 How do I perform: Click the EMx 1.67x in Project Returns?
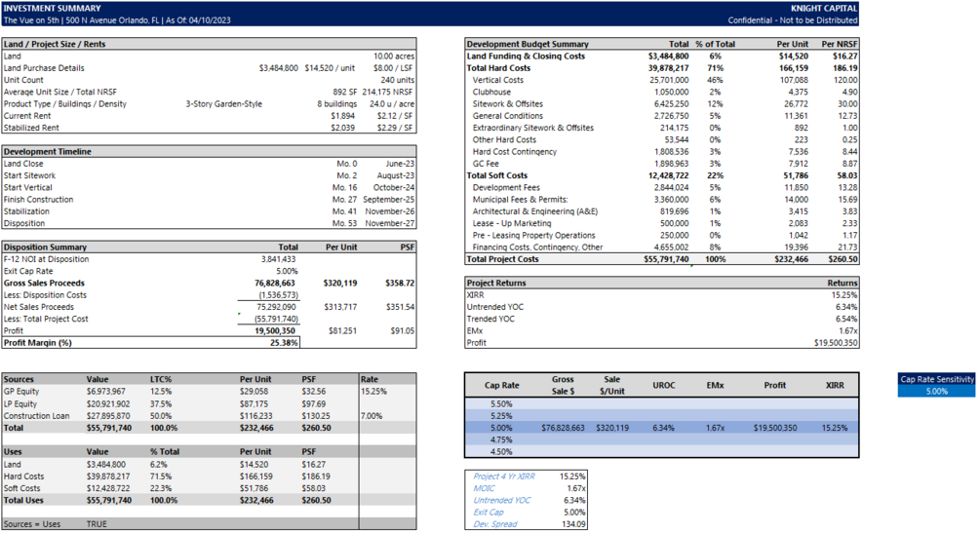(x=848, y=330)
